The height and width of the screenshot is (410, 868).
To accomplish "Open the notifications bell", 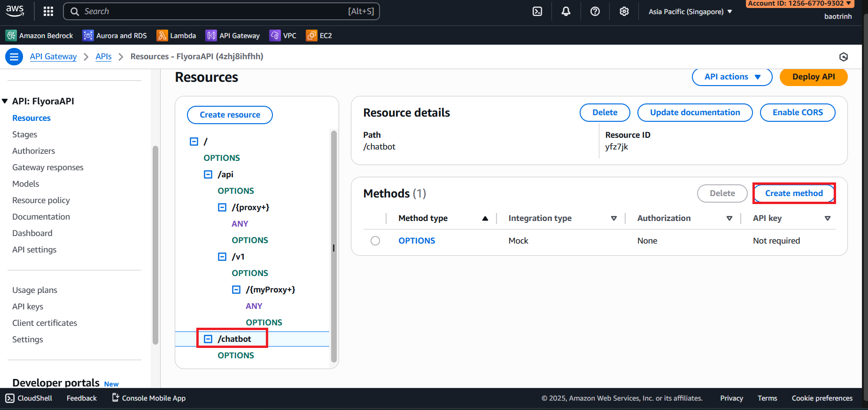I will coord(566,11).
